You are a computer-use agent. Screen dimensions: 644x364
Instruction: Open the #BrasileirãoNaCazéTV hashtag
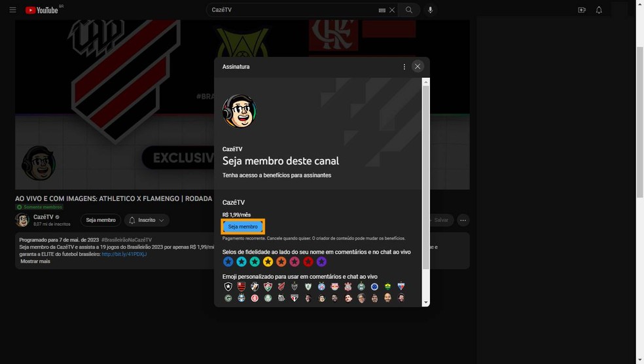(x=126, y=240)
